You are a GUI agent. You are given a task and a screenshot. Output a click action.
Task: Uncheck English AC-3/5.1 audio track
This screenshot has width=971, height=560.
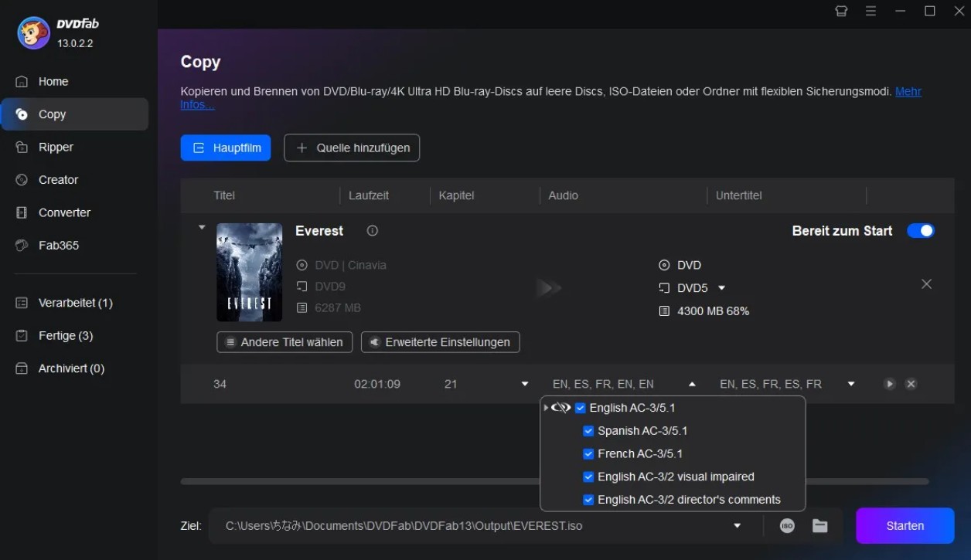tap(581, 408)
